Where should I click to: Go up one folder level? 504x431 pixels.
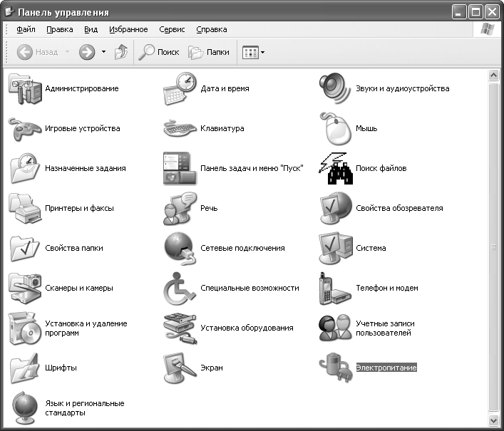tap(121, 52)
